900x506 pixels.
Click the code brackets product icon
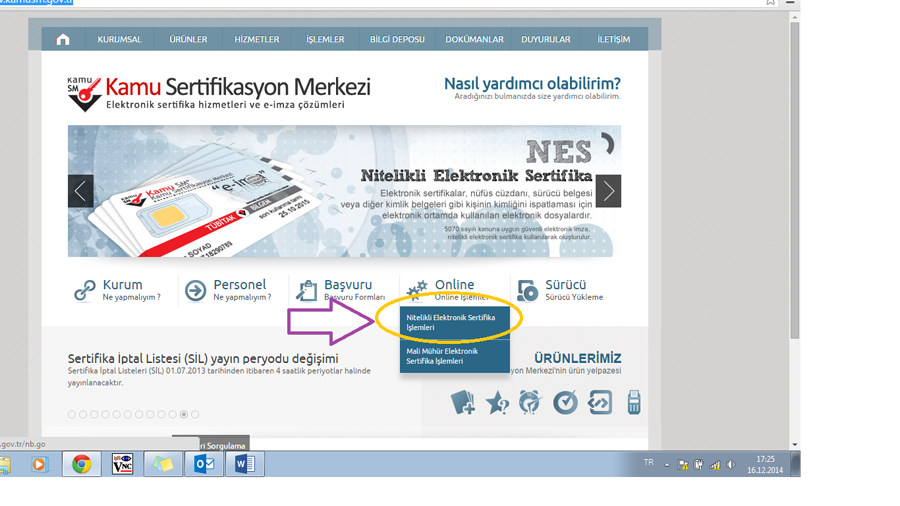600,402
